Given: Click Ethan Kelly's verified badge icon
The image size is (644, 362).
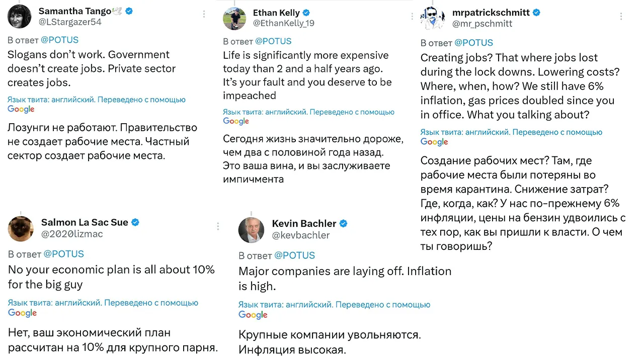Looking at the screenshot, I should coord(306,13).
